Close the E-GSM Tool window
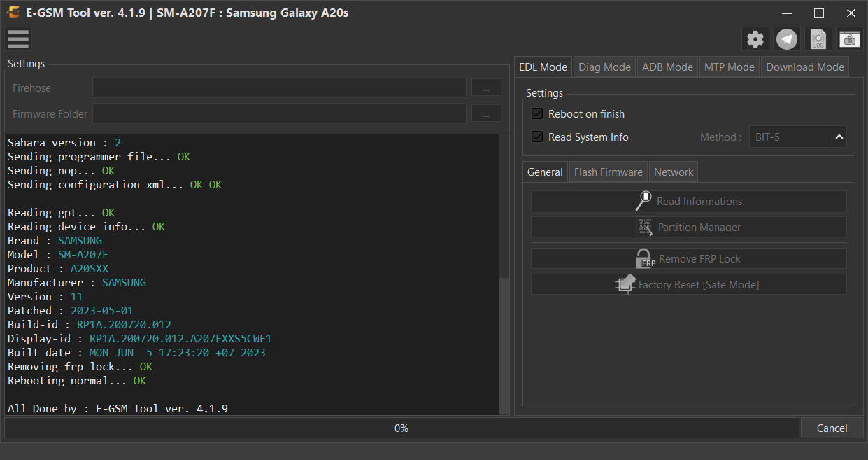The image size is (868, 460). 851,13
